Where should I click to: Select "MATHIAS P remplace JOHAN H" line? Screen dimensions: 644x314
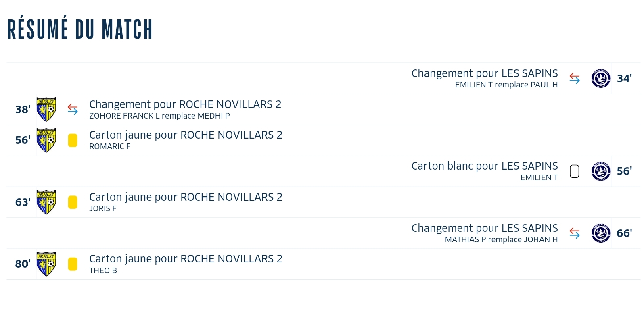click(501, 239)
